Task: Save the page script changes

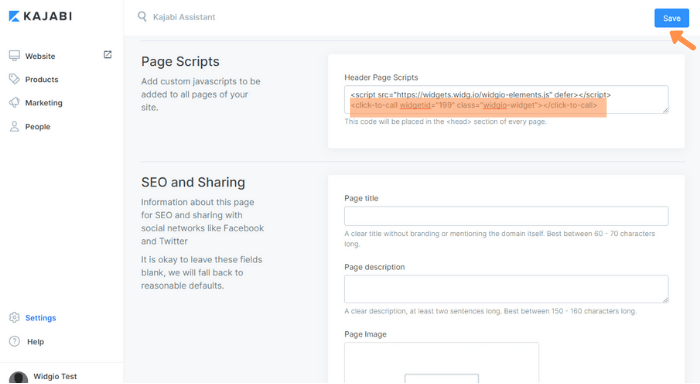Action: click(x=671, y=18)
